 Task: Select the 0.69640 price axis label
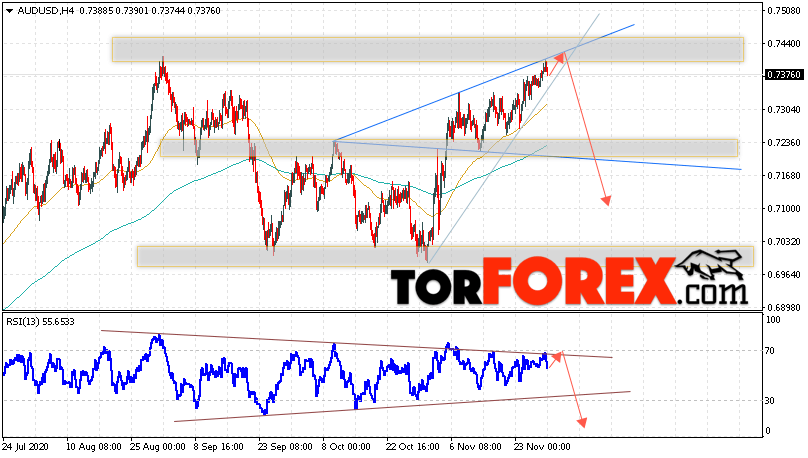click(x=784, y=275)
